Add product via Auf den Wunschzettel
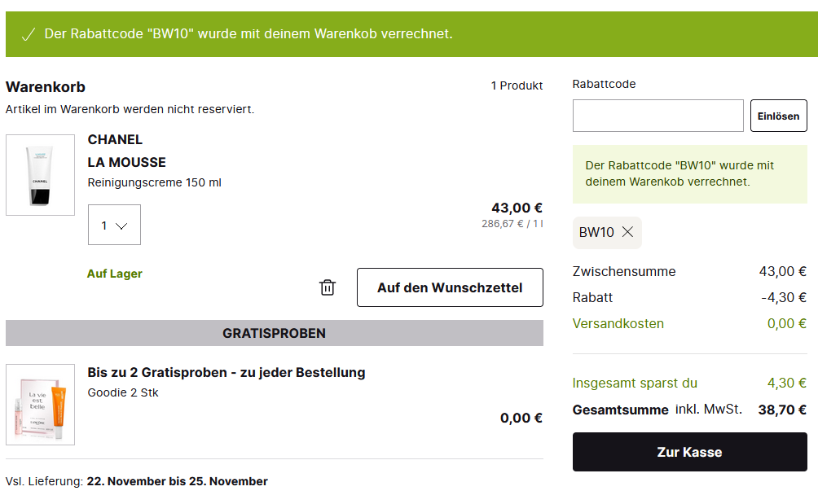The image size is (818, 504). point(450,287)
